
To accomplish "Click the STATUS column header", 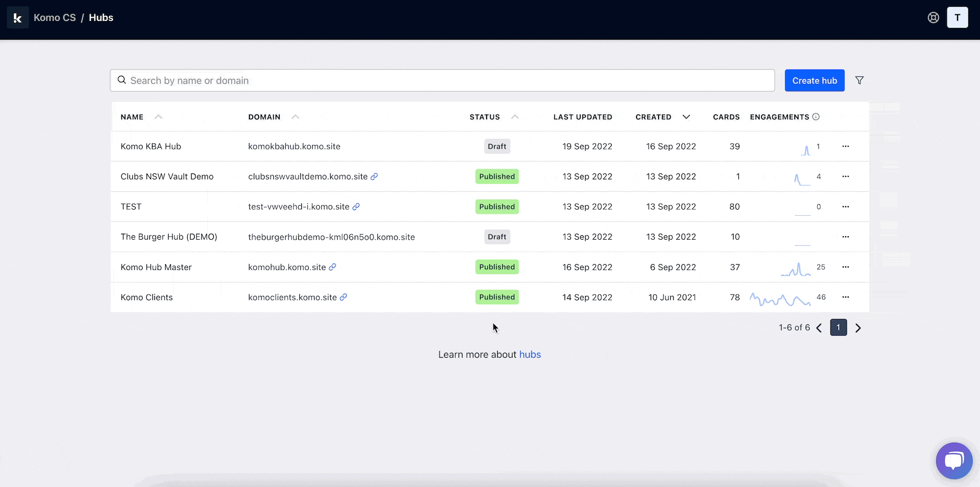I will (x=485, y=117).
